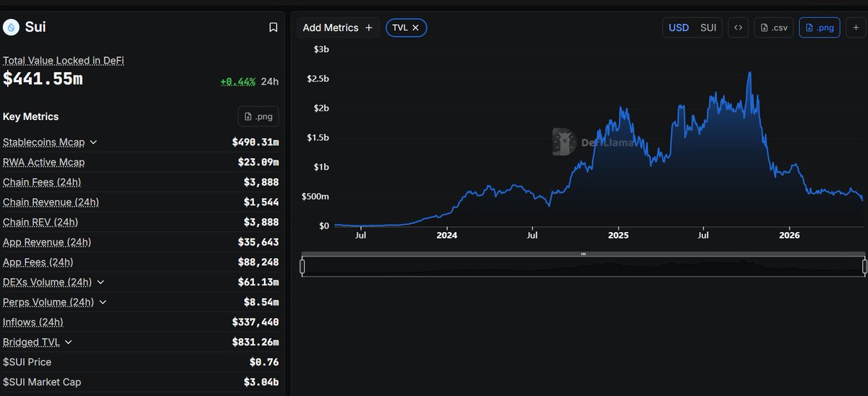Select the $441.55m TVL value
This screenshot has height=396, width=868.
(x=43, y=79)
